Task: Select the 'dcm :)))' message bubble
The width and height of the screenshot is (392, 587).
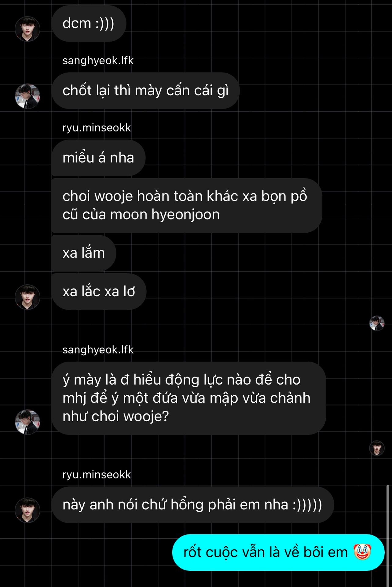Action: coord(89,24)
